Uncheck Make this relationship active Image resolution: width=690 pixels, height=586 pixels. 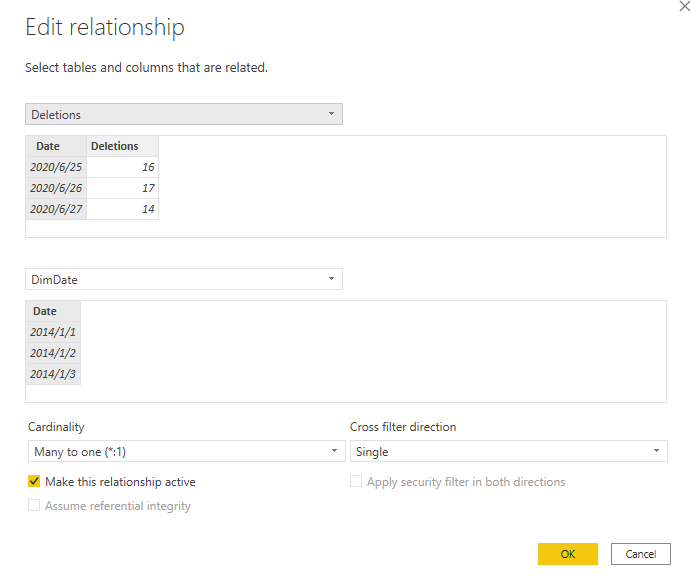pos(34,481)
